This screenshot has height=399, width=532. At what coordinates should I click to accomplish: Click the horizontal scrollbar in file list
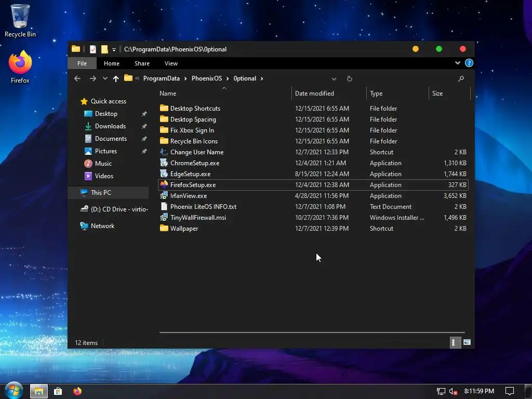click(312, 332)
